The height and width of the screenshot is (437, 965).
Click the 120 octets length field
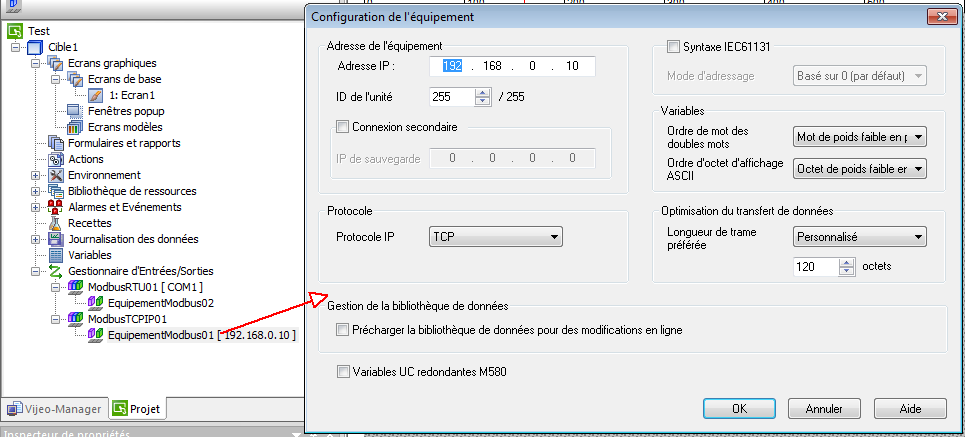[816, 267]
